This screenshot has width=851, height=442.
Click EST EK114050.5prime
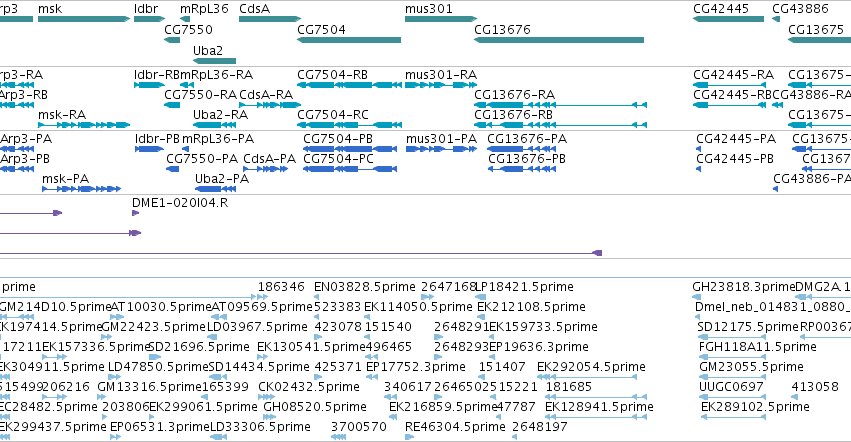tap(369, 317)
